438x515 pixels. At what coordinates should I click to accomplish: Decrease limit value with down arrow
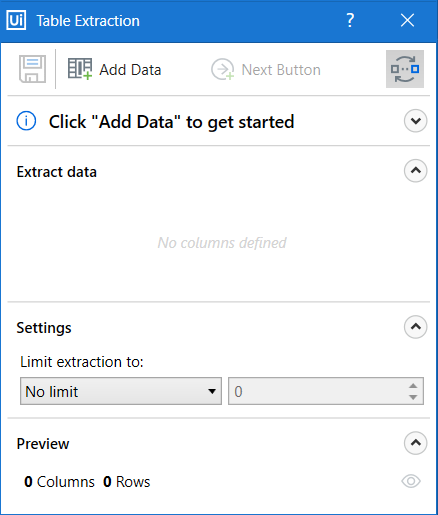coord(413,397)
